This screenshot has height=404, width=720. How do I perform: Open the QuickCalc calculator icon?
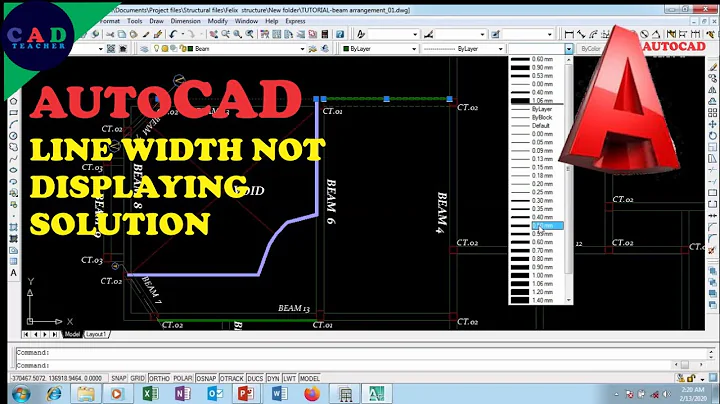325,34
